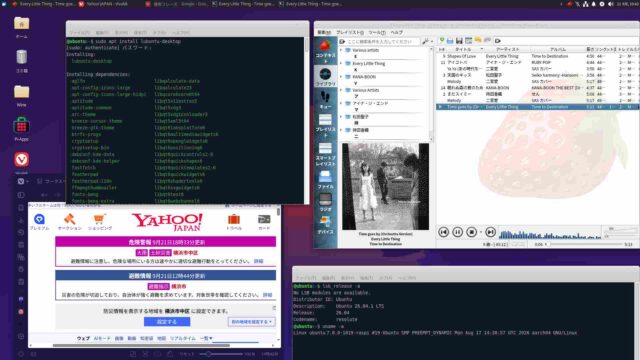Open 詳細 link in the 避難情報 notice
Image resolution: width=640 pixels, height=360 pixels.
(x=267, y=295)
